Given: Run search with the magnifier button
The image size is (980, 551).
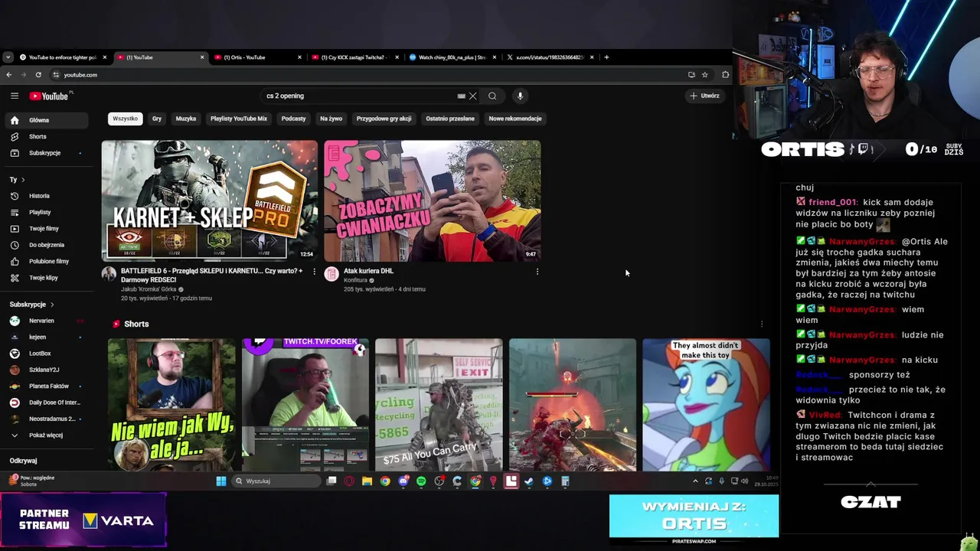Looking at the screenshot, I should click(492, 96).
